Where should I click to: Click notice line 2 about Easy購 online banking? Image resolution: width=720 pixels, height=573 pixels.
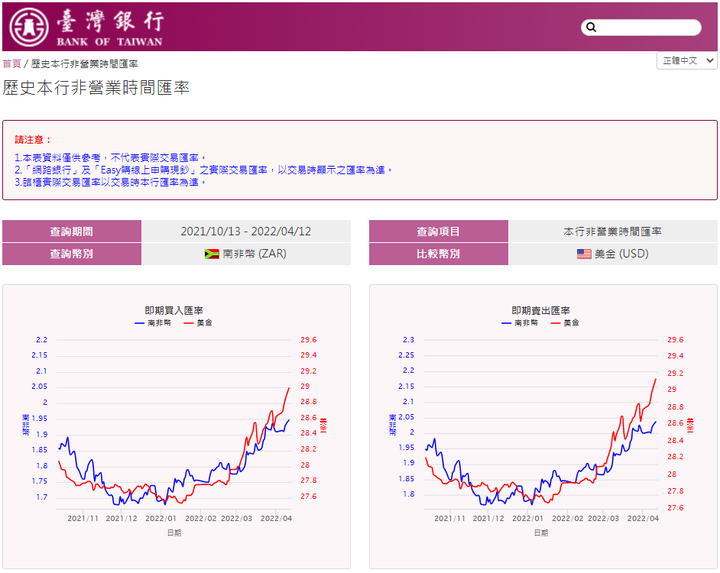pyautogui.click(x=203, y=170)
